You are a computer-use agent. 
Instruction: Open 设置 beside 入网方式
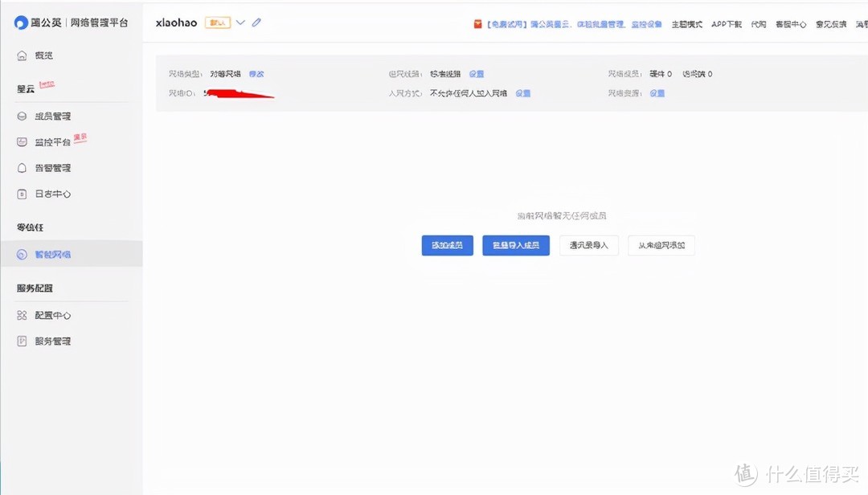click(522, 93)
